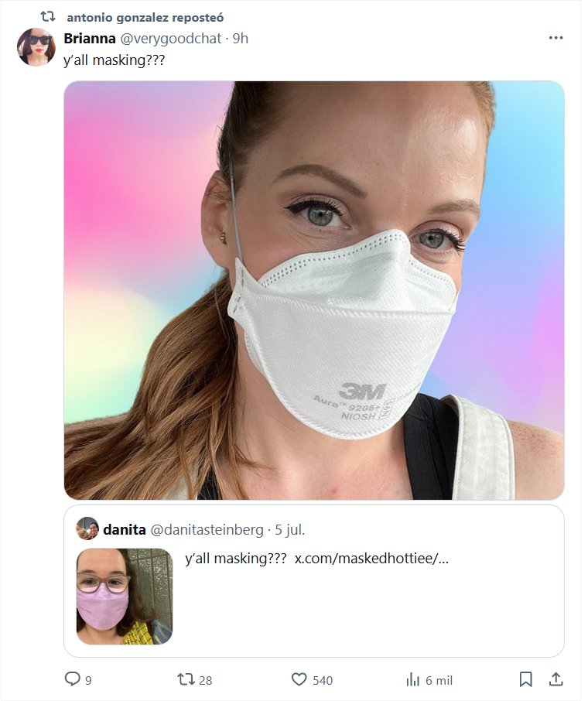Open the 9h timestamp link
Viewport: 588px width, 701px height.
point(240,38)
